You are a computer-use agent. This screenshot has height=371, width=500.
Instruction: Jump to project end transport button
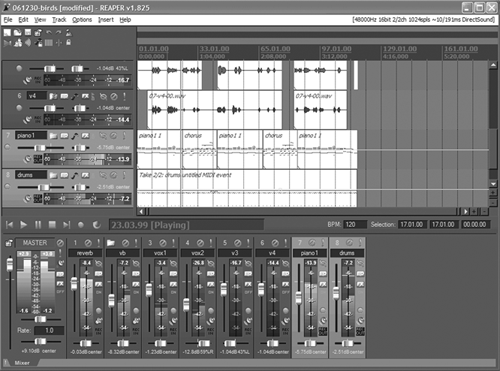(x=67, y=225)
